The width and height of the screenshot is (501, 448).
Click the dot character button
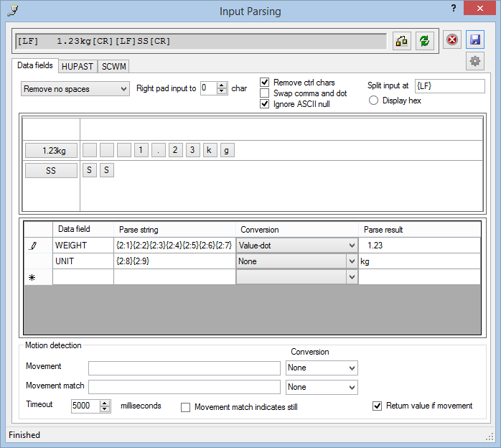(x=159, y=150)
